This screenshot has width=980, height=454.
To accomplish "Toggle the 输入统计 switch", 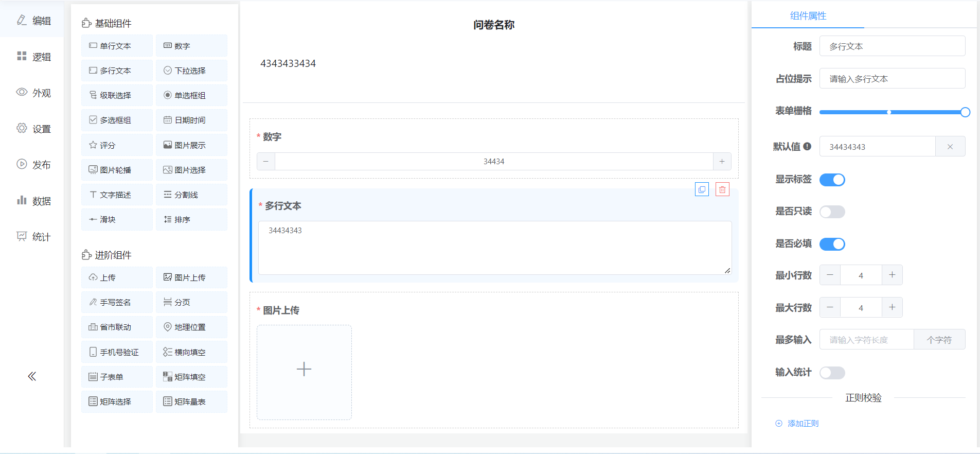I will click(x=832, y=373).
